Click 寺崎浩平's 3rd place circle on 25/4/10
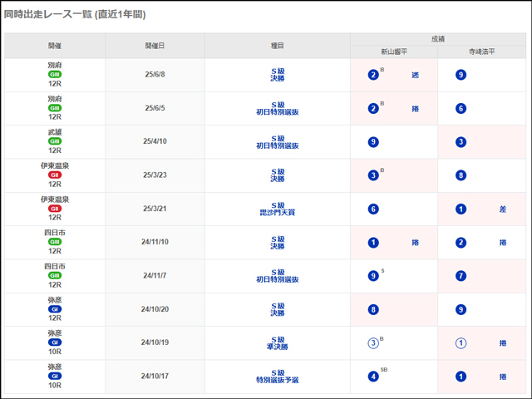Image resolution: width=532 pixels, height=399 pixels. [x=461, y=142]
